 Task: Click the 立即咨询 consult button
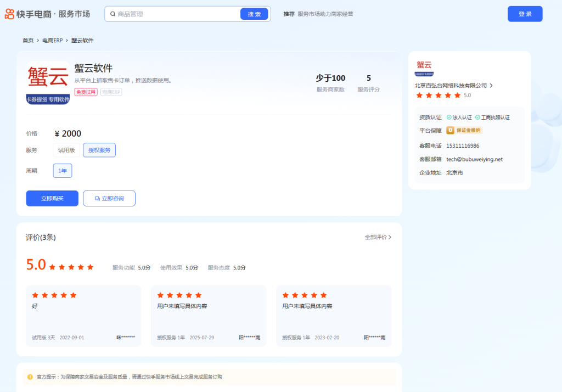[109, 198]
